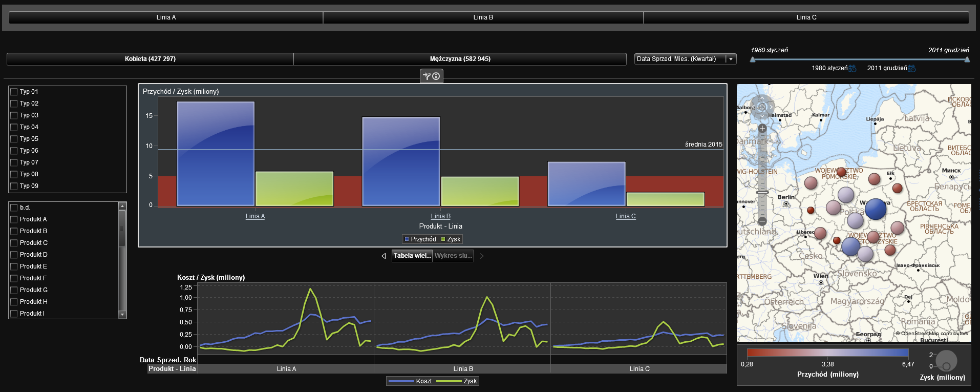Screen dimensions: 980x392
Task: Open the Linia B axis link in bar chart
Action: [x=440, y=216]
